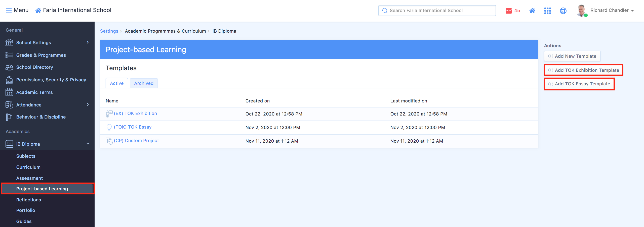This screenshot has width=644, height=227.
Task: Click the home icon in top bar
Action: (x=532, y=11)
